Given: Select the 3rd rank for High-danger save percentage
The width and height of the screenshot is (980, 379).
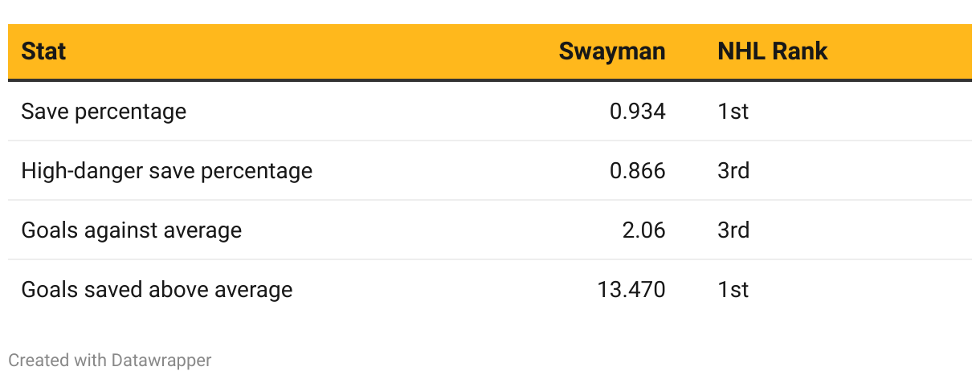Looking at the screenshot, I should click(733, 171).
